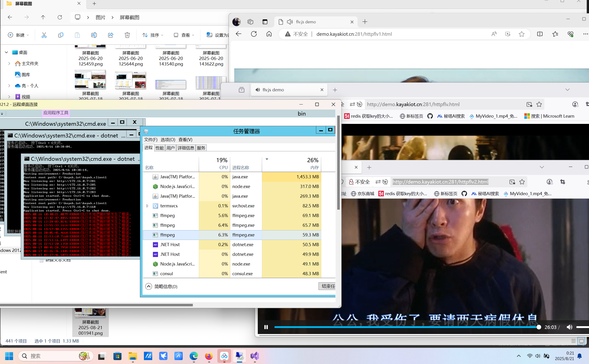Click the crop screenshot icon near the address bar
The width and height of the screenshot is (589, 364).
(562, 182)
